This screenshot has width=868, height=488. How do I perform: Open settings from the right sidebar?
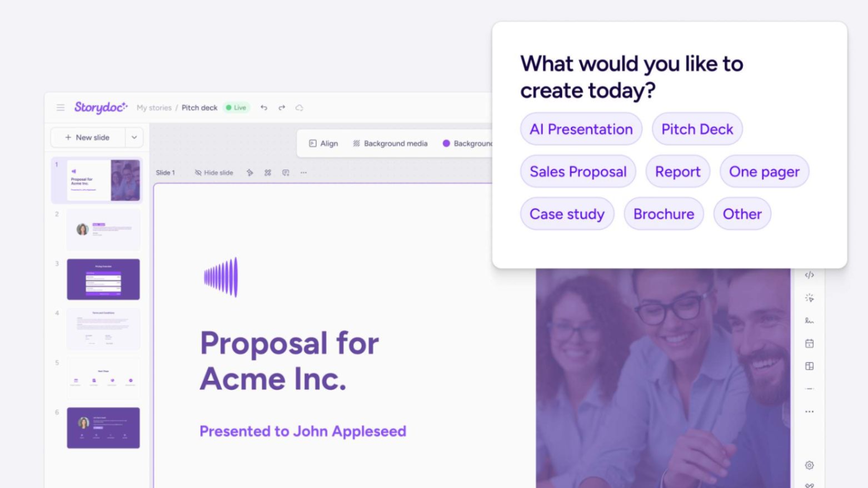coord(809,465)
